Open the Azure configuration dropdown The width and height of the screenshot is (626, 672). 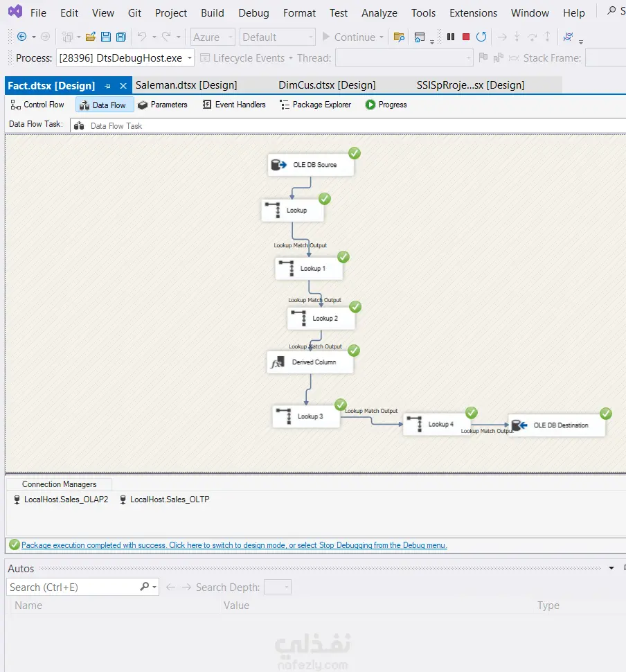(x=213, y=37)
